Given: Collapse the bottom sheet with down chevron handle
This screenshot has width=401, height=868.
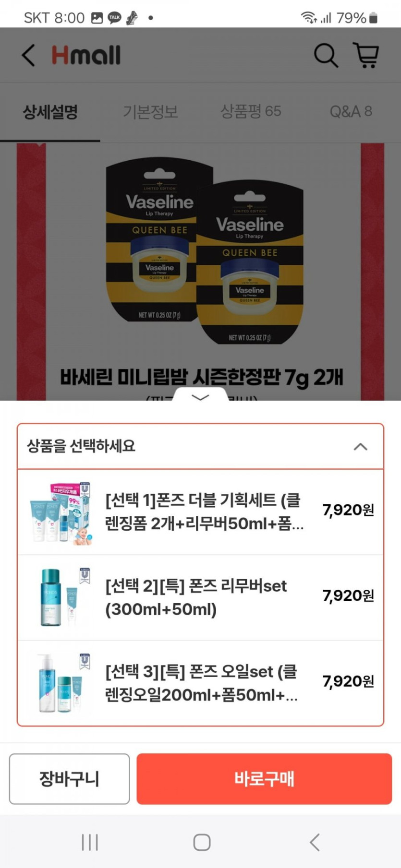Looking at the screenshot, I should tap(200, 397).
